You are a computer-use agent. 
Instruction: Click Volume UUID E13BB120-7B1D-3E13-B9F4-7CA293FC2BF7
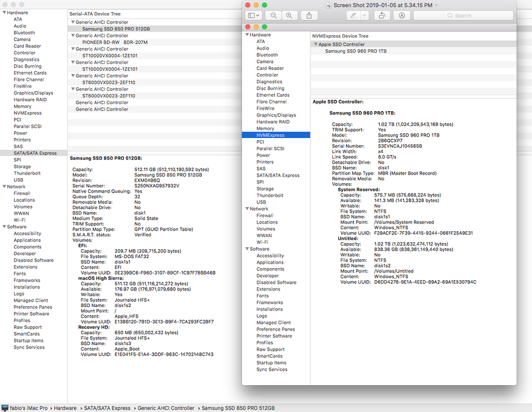[164, 322]
